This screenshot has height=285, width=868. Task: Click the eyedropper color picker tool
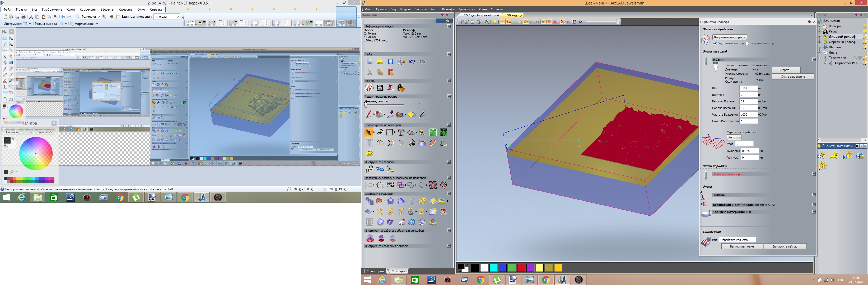coord(390,115)
